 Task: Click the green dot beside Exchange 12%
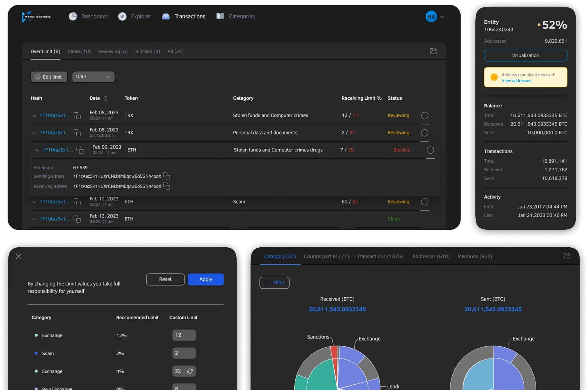36,335
